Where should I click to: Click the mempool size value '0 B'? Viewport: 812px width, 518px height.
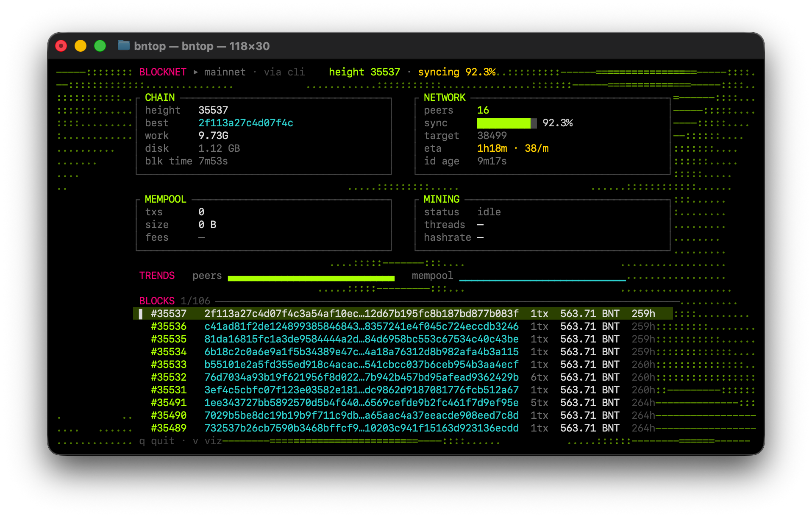pos(207,225)
